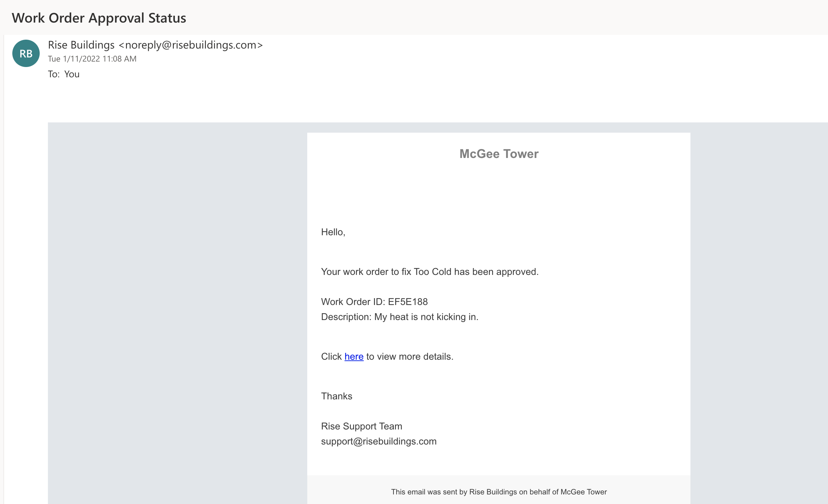This screenshot has height=504, width=828.
Task: Open the 'here' details link
Action: click(354, 356)
